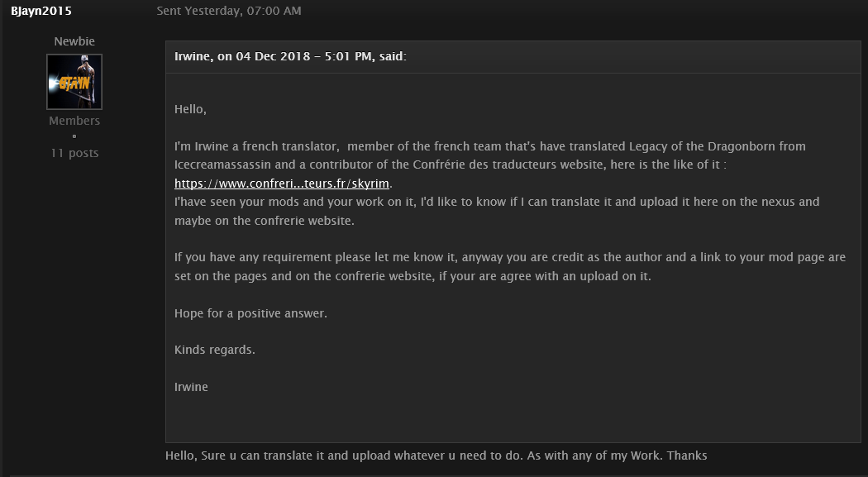Click the 'Kinds regards.' line

click(215, 350)
